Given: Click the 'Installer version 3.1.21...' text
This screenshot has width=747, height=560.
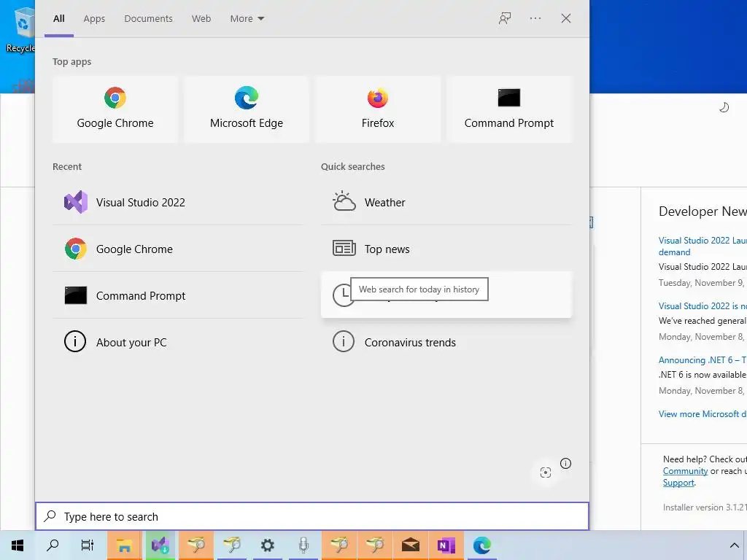Looking at the screenshot, I should 705,507.
